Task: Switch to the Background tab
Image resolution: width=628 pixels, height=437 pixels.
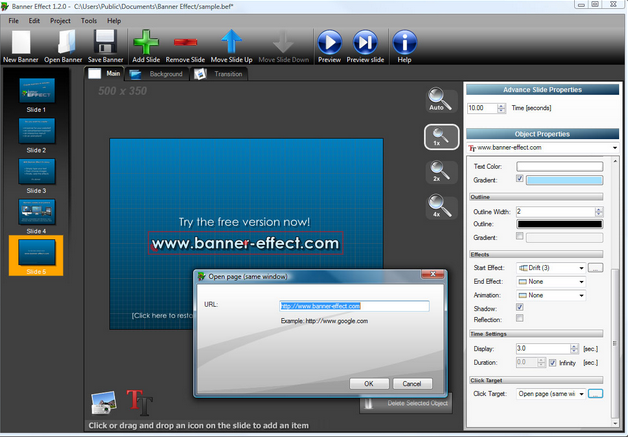Action: 157,74
